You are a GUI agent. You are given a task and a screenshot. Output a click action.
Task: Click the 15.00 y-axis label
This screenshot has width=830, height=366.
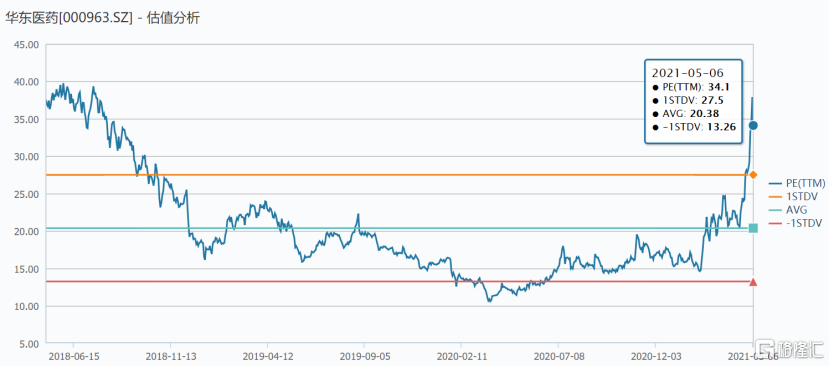click(x=25, y=269)
